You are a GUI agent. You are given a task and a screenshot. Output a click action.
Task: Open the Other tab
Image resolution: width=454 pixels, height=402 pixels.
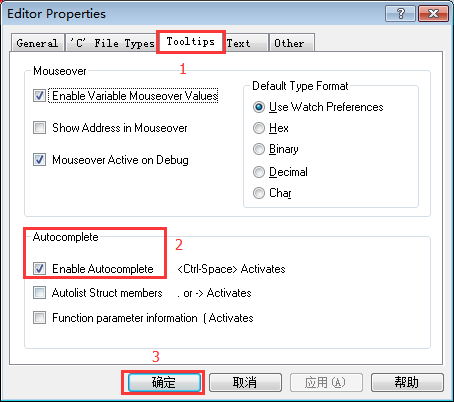tap(291, 43)
